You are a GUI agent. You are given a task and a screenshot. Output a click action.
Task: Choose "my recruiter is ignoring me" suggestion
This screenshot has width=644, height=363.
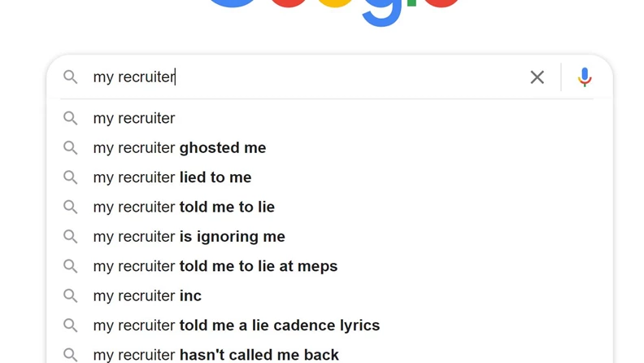(189, 237)
